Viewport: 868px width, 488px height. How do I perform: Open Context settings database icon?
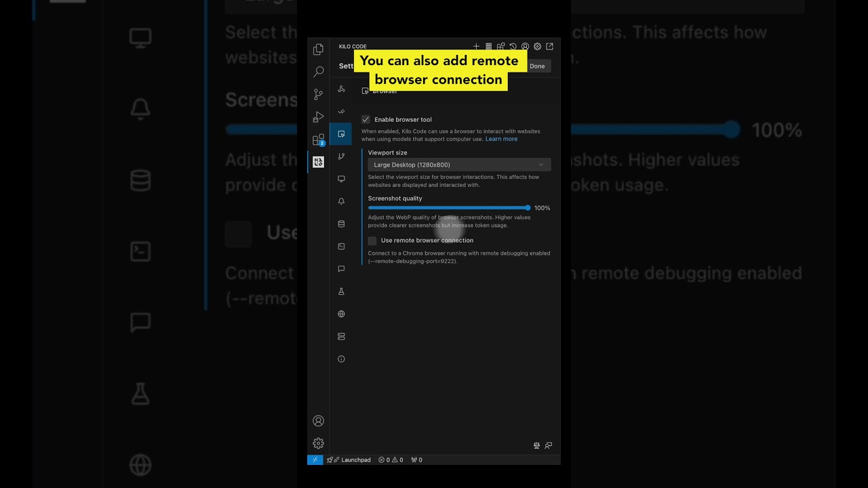click(341, 224)
